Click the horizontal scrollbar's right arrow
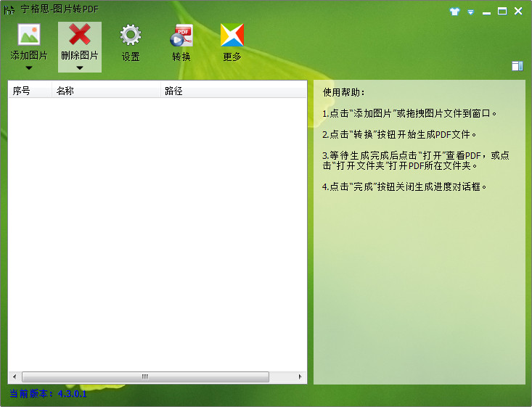 [x=301, y=377]
